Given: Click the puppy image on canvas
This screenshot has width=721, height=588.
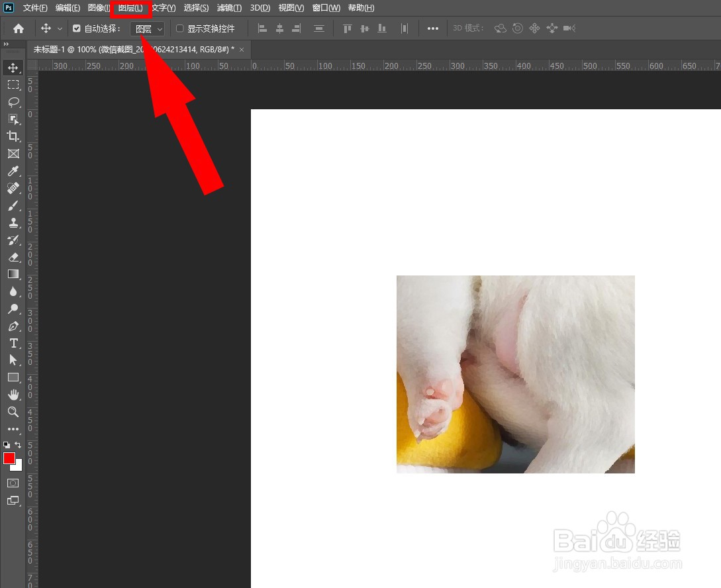Looking at the screenshot, I should [516, 374].
